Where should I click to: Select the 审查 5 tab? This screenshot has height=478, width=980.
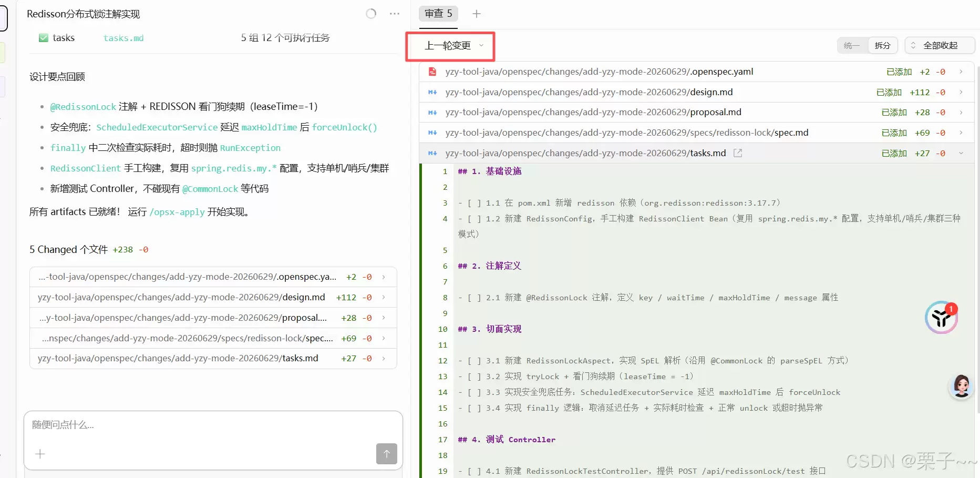(438, 14)
